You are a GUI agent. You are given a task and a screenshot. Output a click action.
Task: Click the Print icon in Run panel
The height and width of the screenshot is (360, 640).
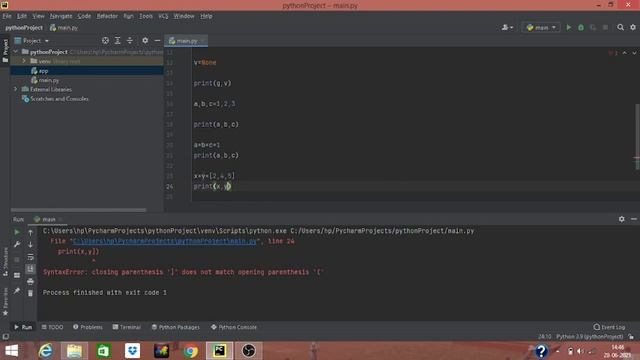click(31, 281)
